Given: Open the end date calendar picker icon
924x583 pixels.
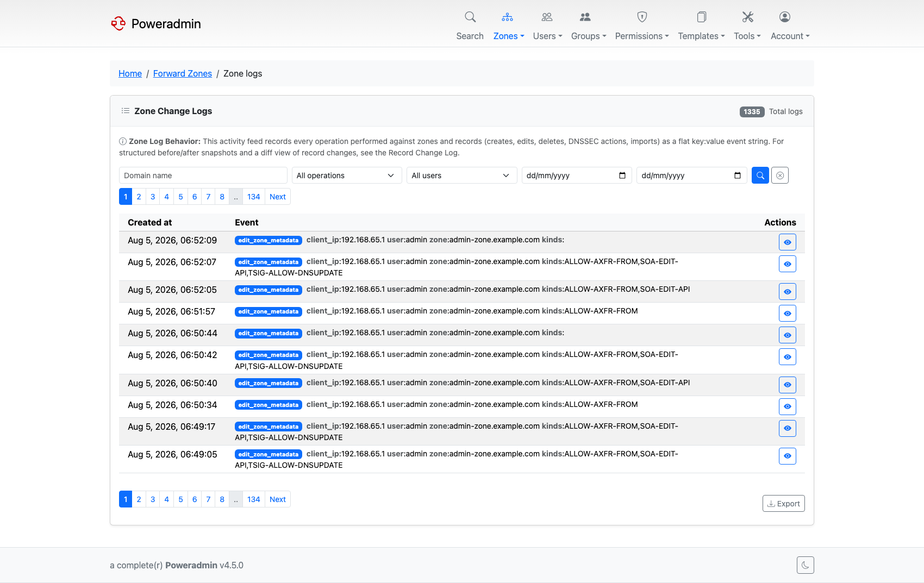Looking at the screenshot, I should pos(738,175).
